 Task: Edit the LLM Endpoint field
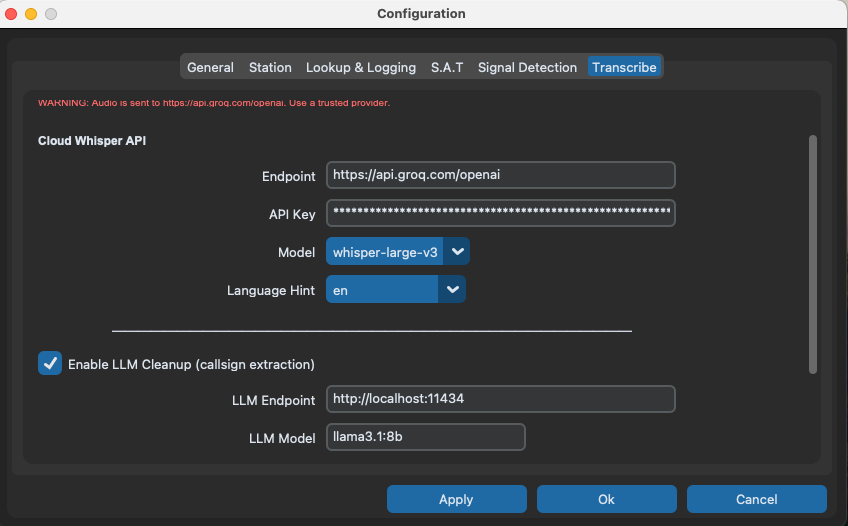pyautogui.click(x=501, y=399)
